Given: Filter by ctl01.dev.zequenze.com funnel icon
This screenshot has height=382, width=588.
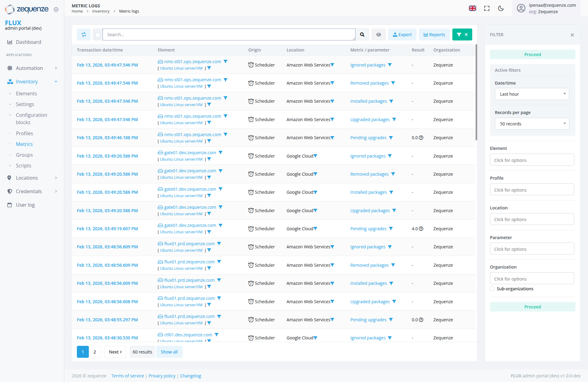Looking at the screenshot, I should 217,335.
